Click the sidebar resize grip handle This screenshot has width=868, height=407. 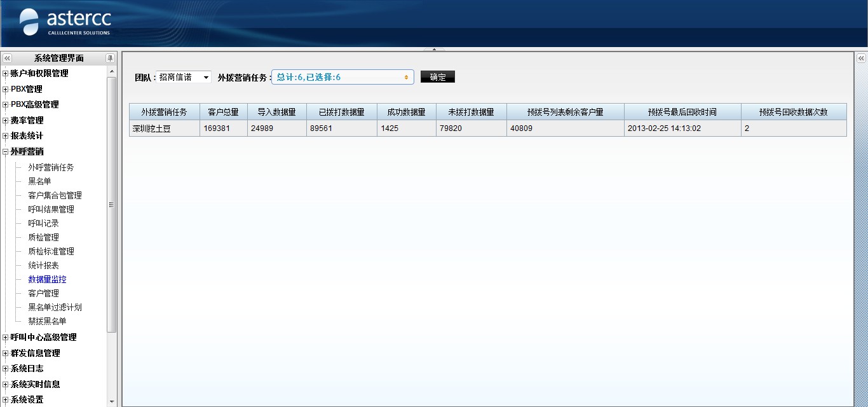(x=112, y=205)
